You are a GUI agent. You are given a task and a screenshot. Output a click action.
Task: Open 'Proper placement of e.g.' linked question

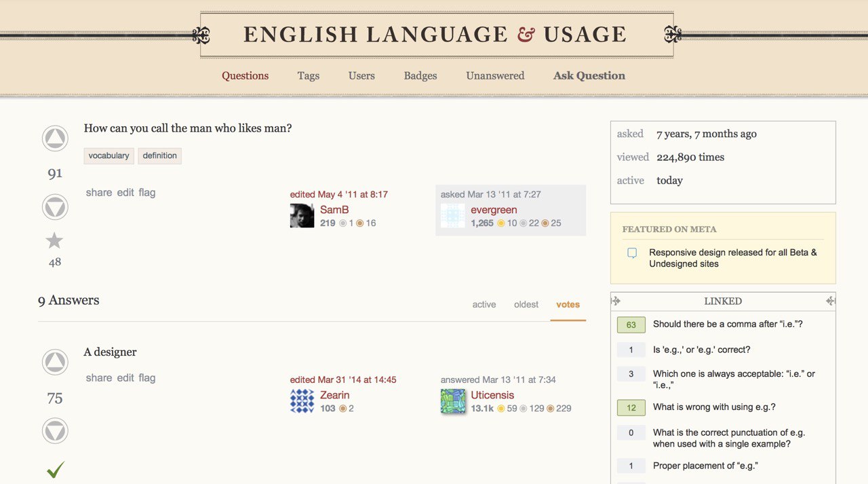pos(705,466)
